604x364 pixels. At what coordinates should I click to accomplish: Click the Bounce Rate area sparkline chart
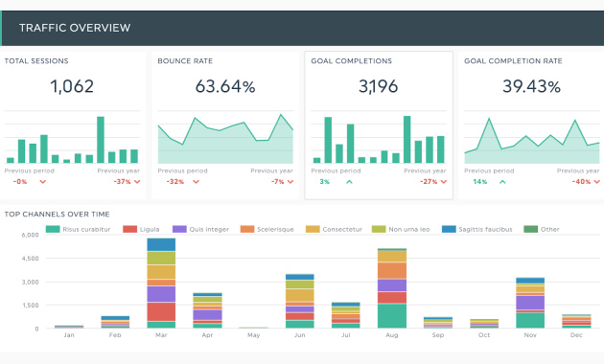[225, 139]
